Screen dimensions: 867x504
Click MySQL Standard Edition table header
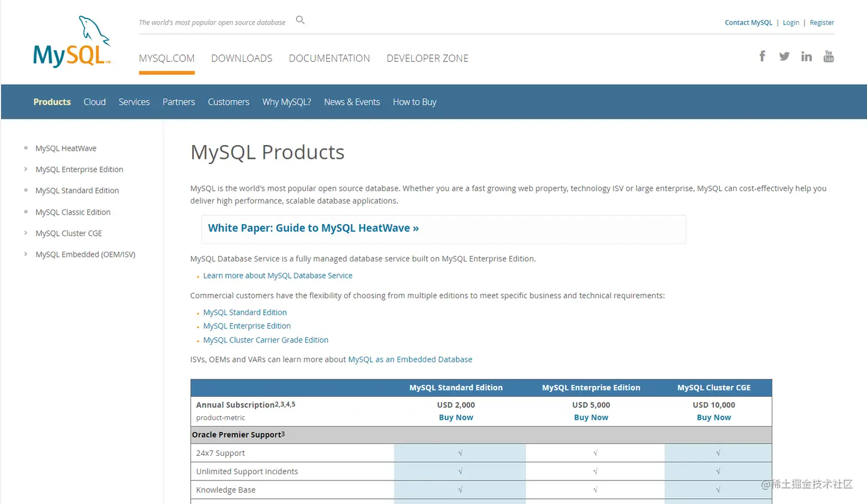point(456,388)
